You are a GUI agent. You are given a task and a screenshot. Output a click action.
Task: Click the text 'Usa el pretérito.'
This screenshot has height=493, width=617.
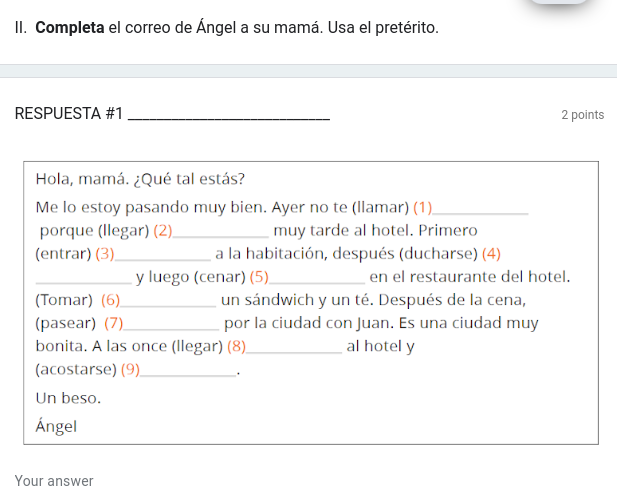click(383, 28)
